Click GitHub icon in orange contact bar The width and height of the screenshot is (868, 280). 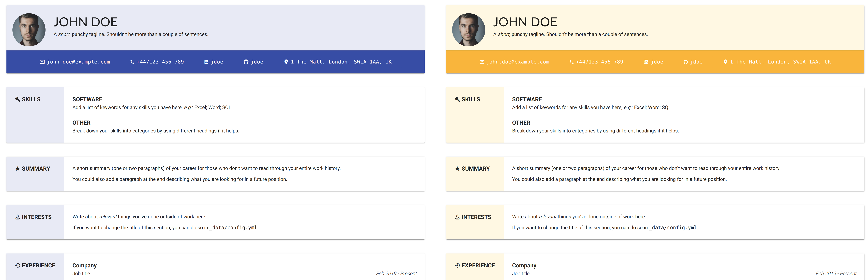click(685, 62)
